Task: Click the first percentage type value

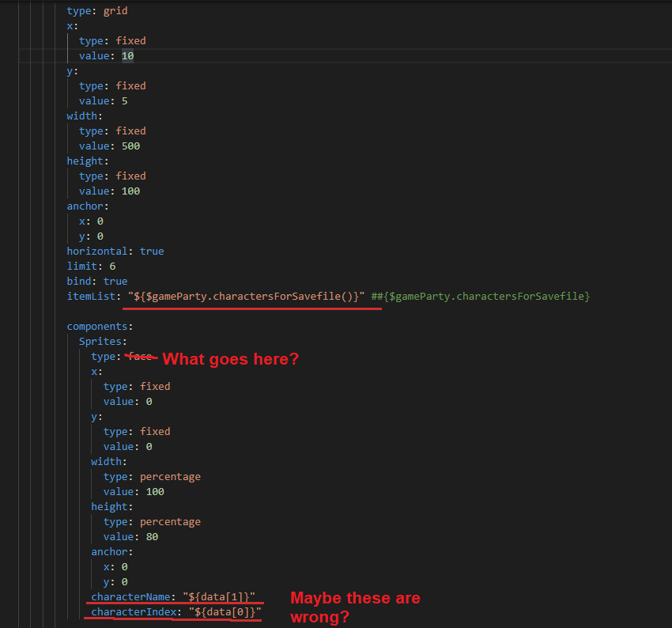Action: point(170,477)
